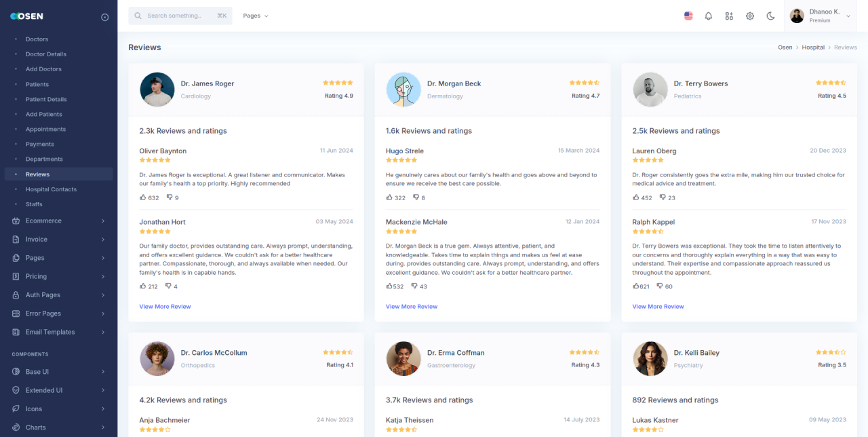
Task: Click View More Review on Dr. Terry Bowers' card
Action: tap(658, 307)
